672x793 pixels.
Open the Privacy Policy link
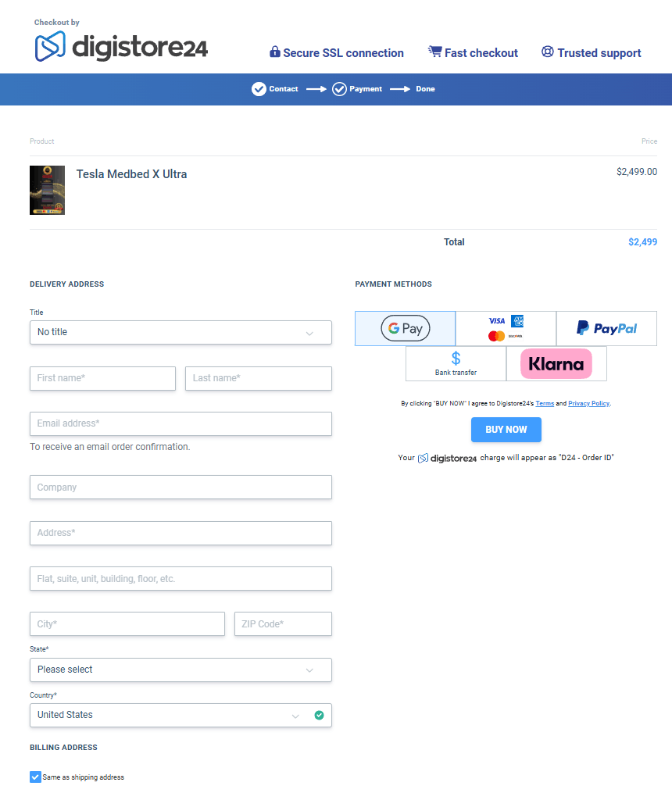click(588, 403)
